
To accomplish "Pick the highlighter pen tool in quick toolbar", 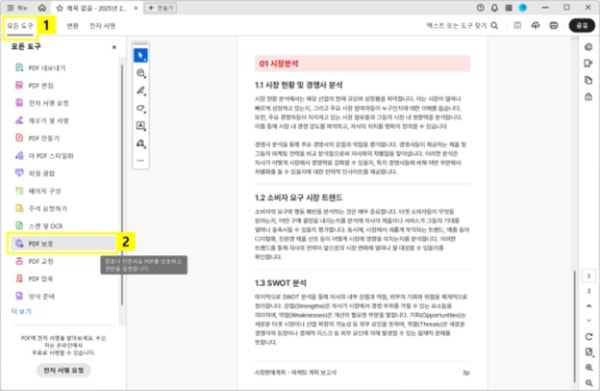I will [x=141, y=91].
